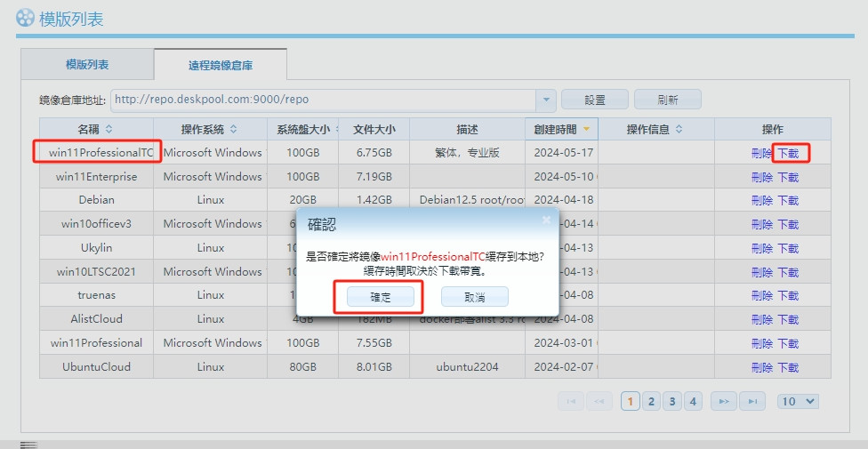Select the win10officev3 name cell
Screen dimensions: 868x449
(96, 224)
